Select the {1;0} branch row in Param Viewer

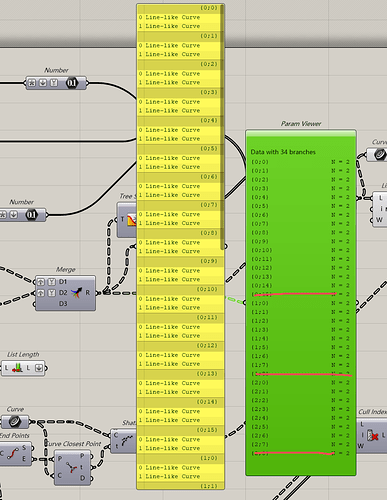point(301,303)
